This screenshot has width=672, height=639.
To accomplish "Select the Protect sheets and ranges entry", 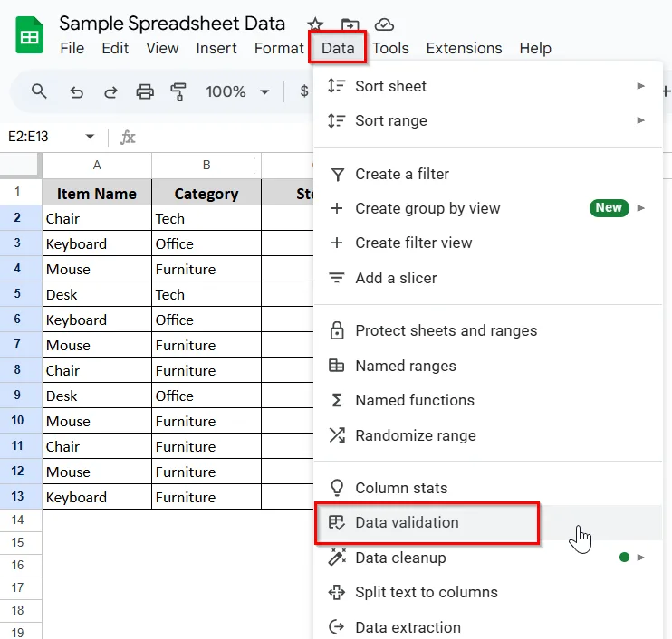I will coord(488,330).
